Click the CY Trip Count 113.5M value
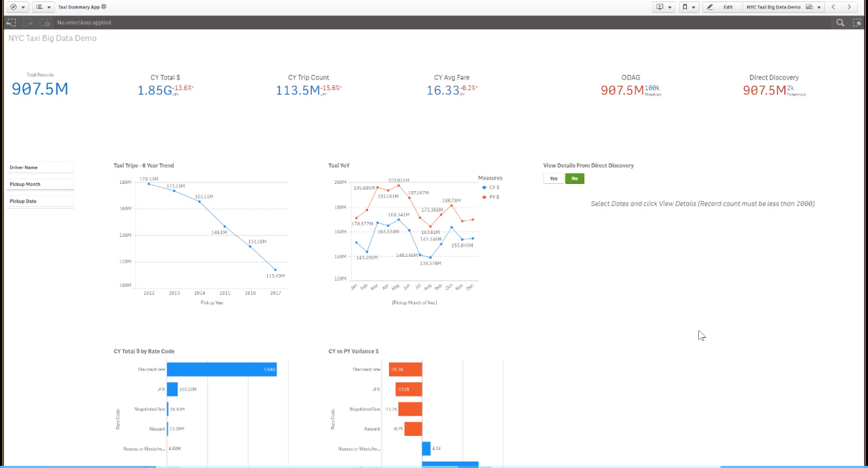 (298, 90)
